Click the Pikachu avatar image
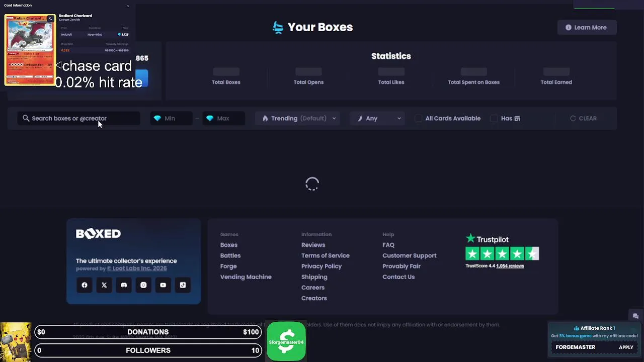Screen dimensions: 644x362 click(x=16, y=342)
